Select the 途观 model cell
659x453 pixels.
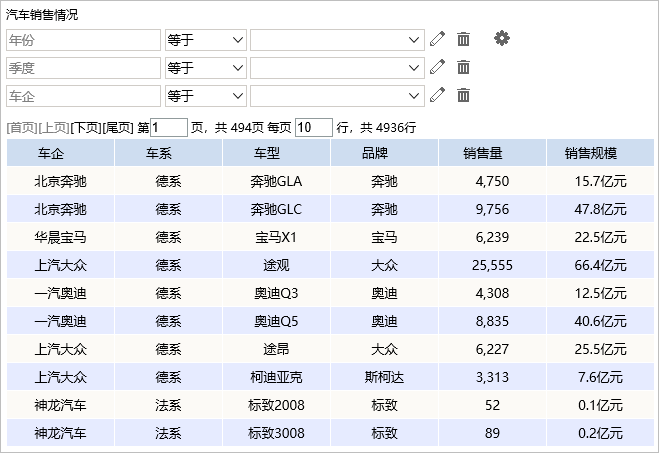pyautogui.click(x=277, y=265)
